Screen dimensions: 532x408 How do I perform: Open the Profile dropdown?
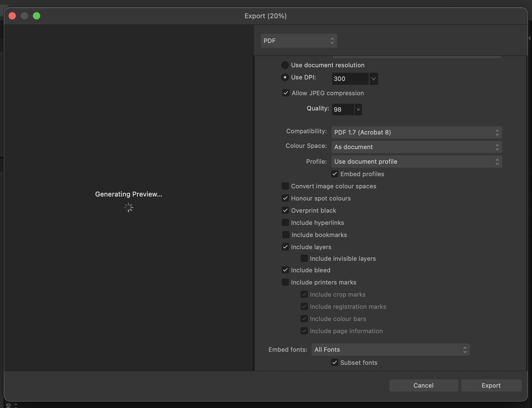pyautogui.click(x=416, y=162)
